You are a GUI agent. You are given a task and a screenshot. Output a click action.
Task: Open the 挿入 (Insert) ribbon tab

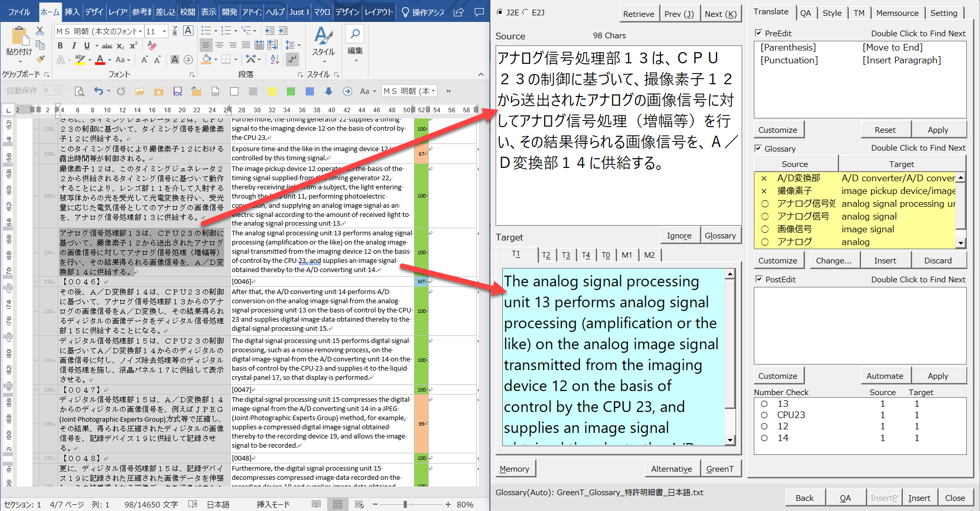(72, 12)
